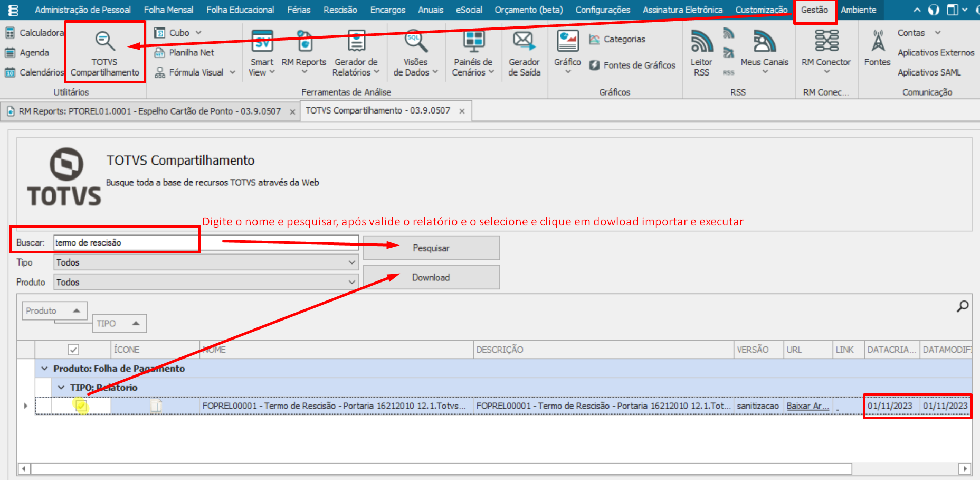Click the Buscar search text field
The image size is (980, 480).
[x=206, y=242]
